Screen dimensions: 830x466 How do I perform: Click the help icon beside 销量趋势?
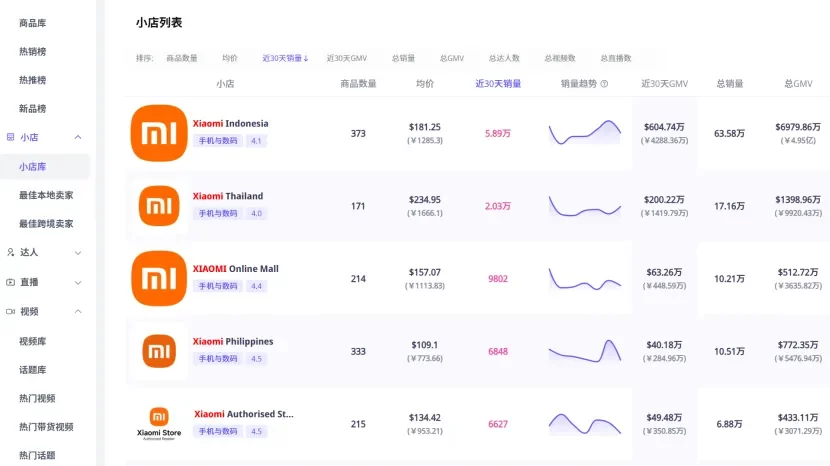(604, 84)
